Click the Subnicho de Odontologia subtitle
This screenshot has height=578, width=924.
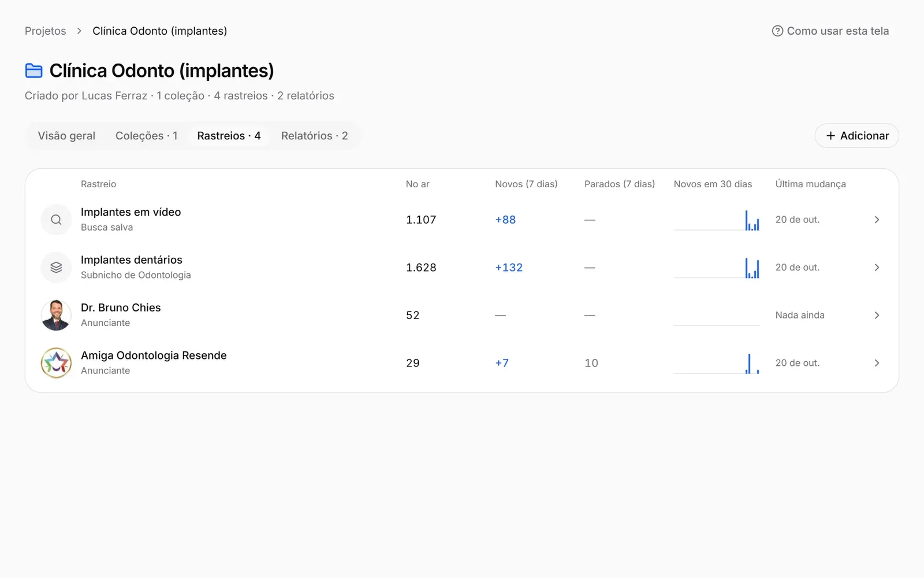tap(136, 275)
